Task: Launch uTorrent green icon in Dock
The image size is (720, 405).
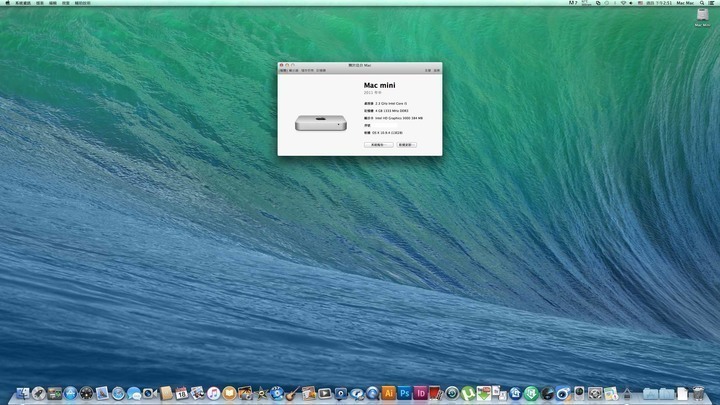Action: [x=468, y=393]
